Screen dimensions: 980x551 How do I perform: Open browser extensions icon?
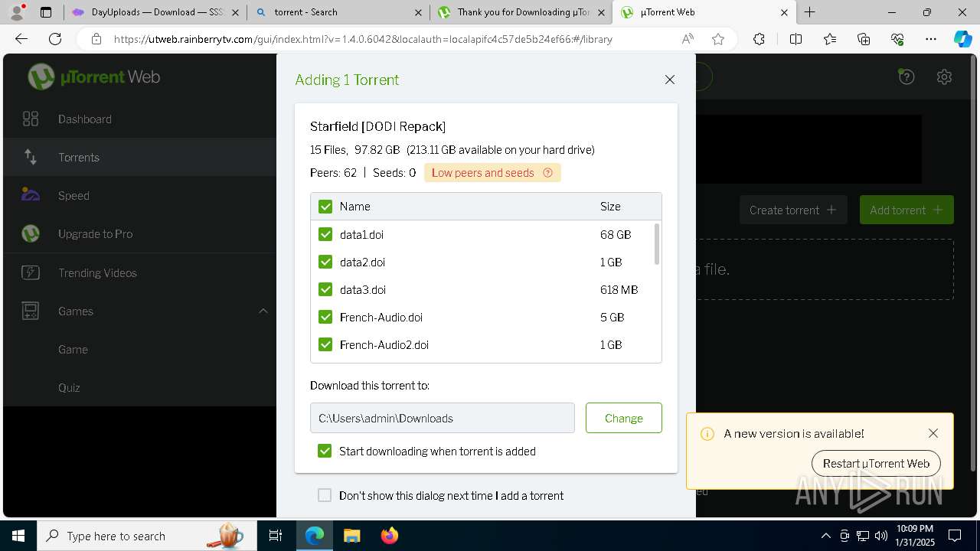pos(759,39)
